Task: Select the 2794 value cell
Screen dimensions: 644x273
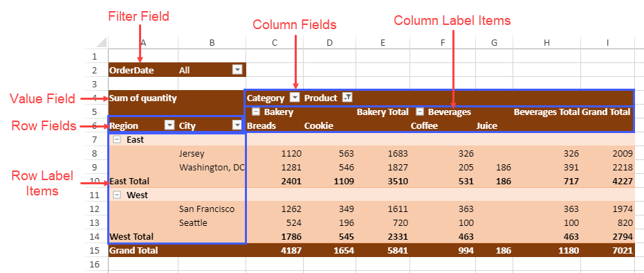Action: pyautogui.click(x=622, y=237)
